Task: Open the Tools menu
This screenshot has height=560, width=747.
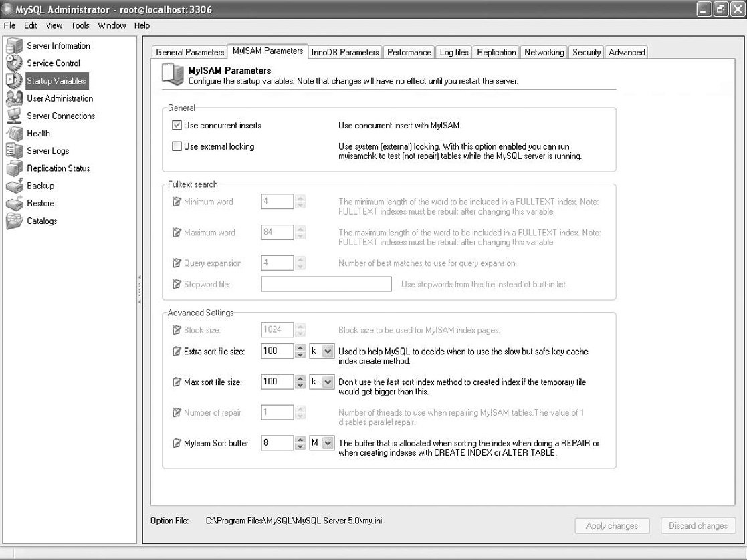Action: [80, 25]
